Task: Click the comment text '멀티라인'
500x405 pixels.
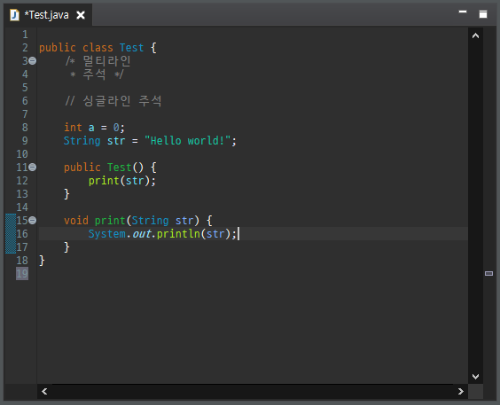Action: [x=107, y=61]
